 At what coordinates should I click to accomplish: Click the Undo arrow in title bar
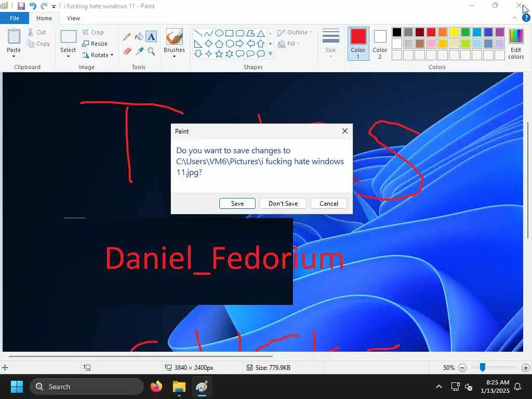pos(33,6)
